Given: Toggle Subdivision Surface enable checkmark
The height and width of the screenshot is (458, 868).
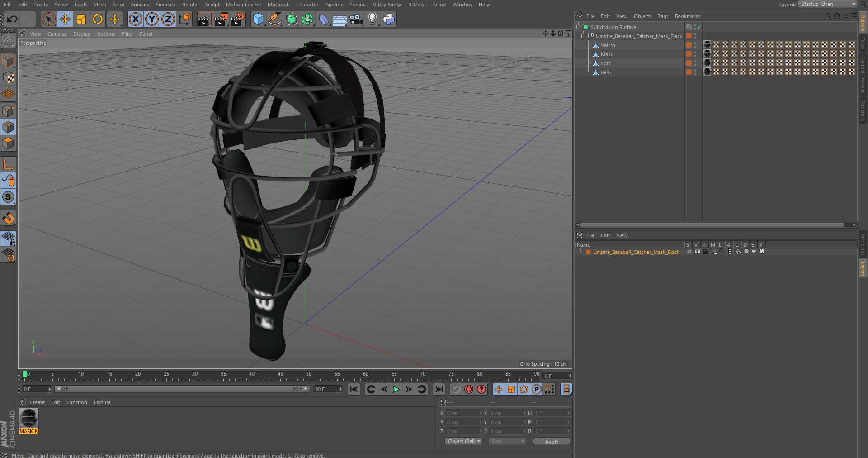Looking at the screenshot, I should pyautogui.click(x=699, y=27).
